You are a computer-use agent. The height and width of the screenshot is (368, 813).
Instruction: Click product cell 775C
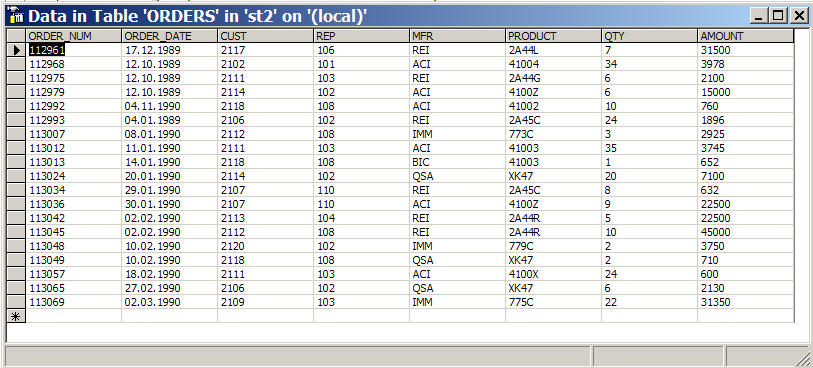pyautogui.click(x=553, y=302)
